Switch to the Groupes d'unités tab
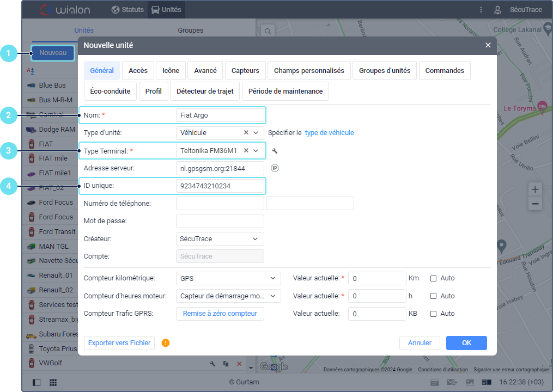Screen dimensions: 553x392 tap(385, 70)
